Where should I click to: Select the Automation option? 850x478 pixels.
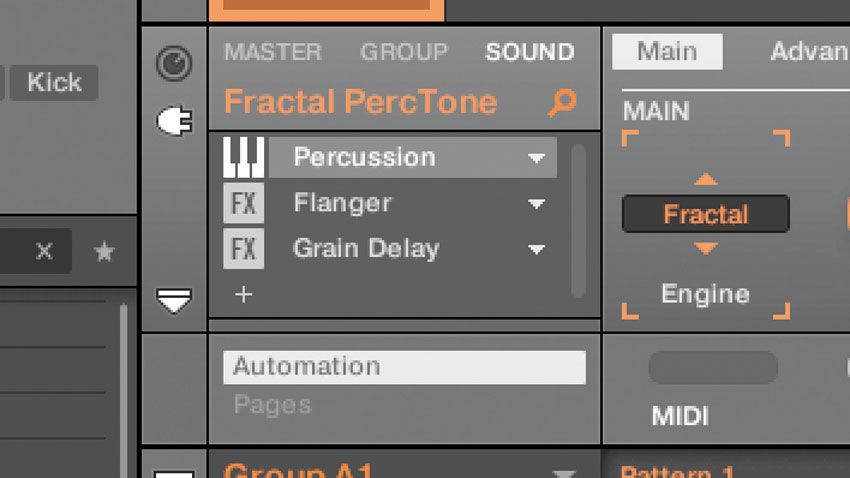coord(404,367)
